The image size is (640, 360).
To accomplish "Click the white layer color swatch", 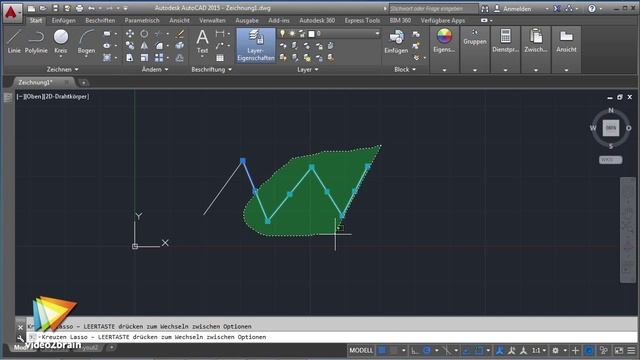I will pos(311,33).
